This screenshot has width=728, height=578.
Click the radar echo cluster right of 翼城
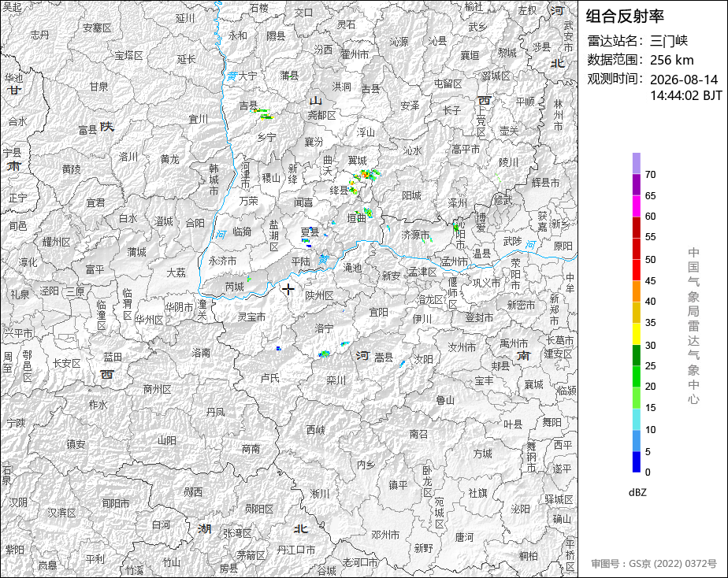pyautogui.click(x=366, y=175)
